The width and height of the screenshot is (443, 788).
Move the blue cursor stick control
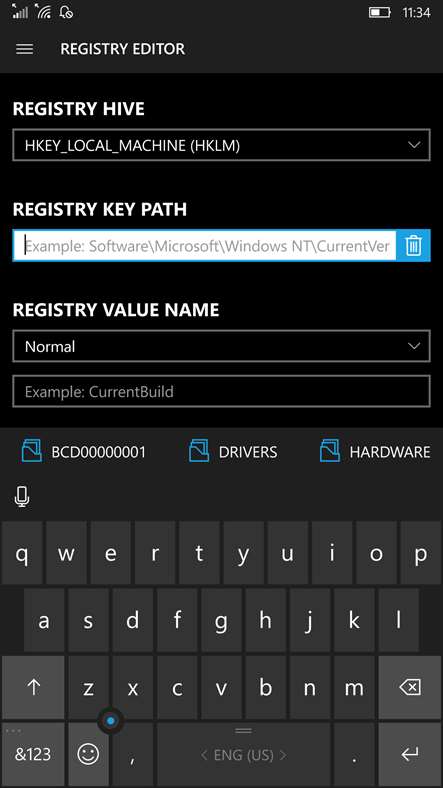[x=110, y=721]
